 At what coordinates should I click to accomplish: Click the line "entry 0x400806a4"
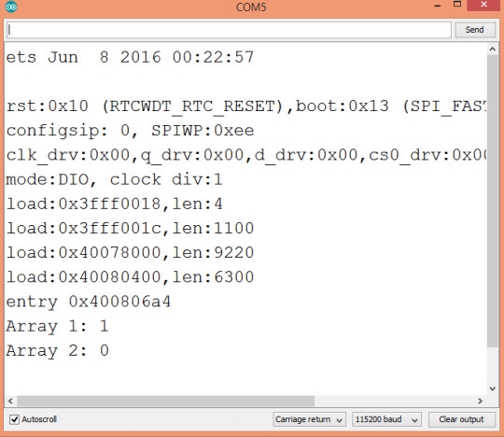[89, 303]
